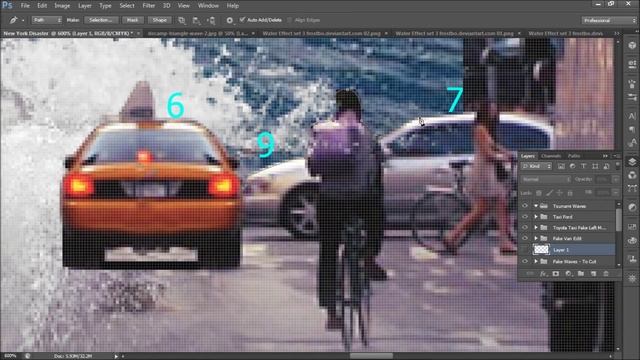The image size is (640, 360).
Task: Hide the Taxi Ford group eye icon
Action: tap(525, 217)
